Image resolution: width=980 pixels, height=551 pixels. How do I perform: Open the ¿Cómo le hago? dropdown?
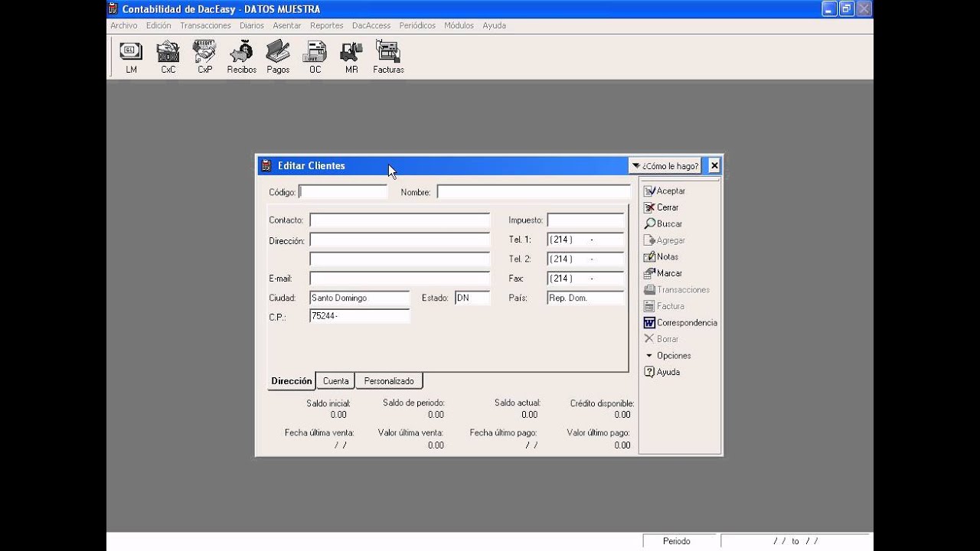[x=665, y=165]
